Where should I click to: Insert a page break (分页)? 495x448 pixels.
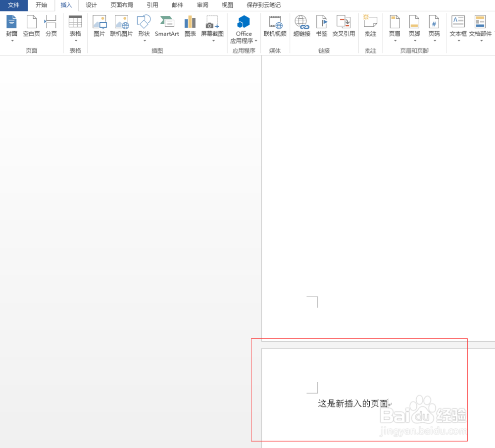pyautogui.click(x=51, y=26)
